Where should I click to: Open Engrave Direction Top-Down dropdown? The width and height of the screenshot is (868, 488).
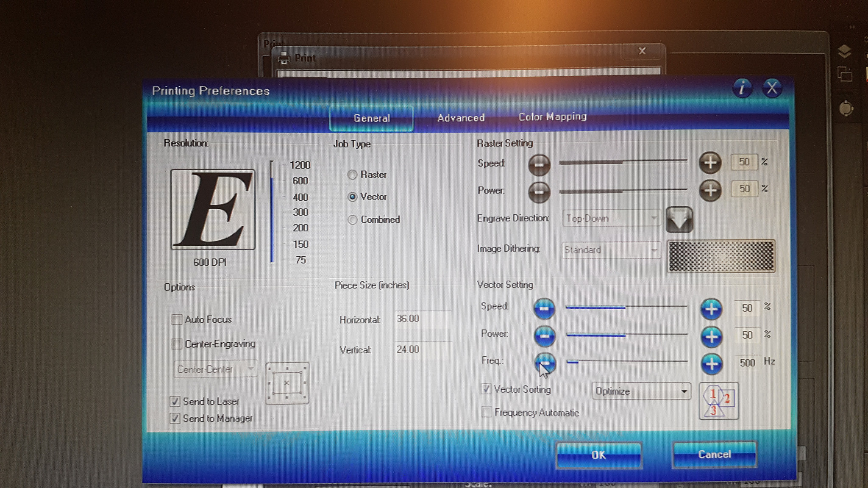pyautogui.click(x=611, y=219)
